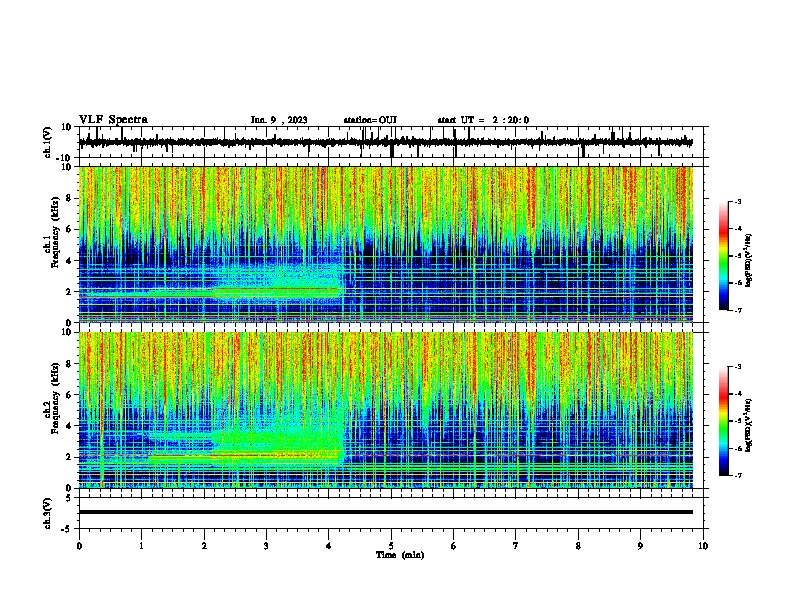Click the ch.1 color bar "log(PSD)" label
Image resolution: width=792 pixels, height=612 pixels.
pyautogui.click(x=749, y=260)
